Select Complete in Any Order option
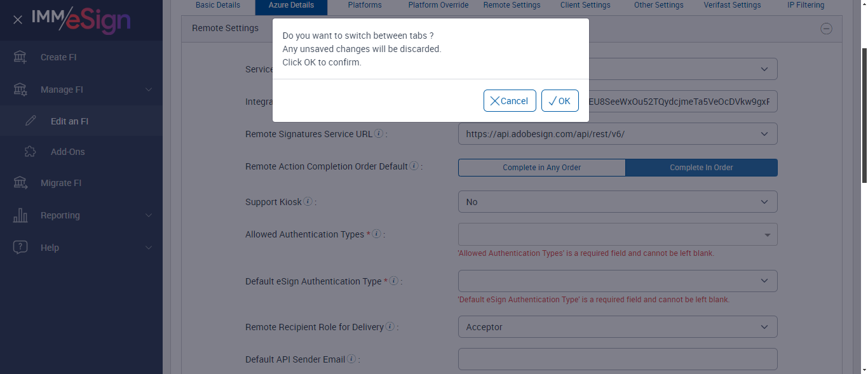 click(541, 168)
